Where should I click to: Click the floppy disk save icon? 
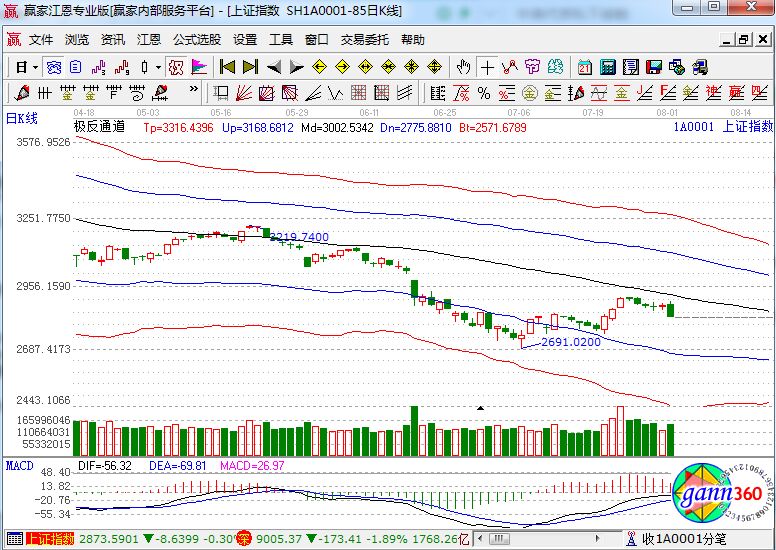pyautogui.click(x=653, y=67)
